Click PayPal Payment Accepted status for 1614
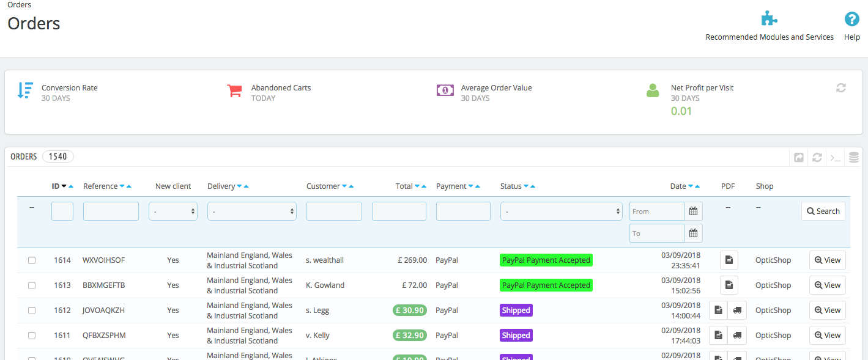868x360 pixels. pyautogui.click(x=546, y=260)
